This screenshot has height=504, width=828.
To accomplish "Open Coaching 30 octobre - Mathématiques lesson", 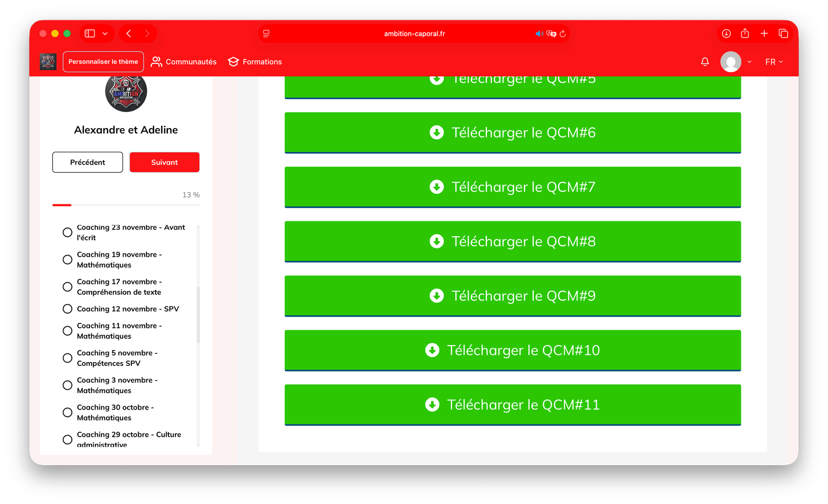I will tap(115, 412).
